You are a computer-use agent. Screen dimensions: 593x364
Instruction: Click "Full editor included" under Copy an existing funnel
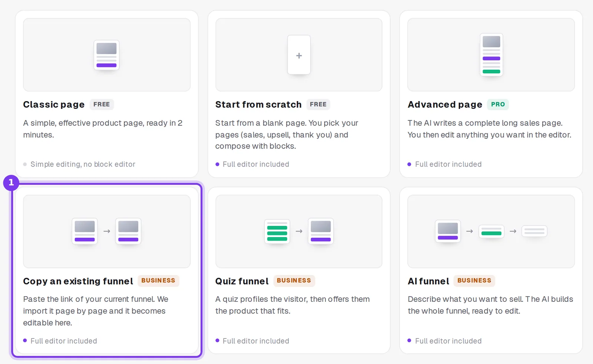tap(63, 341)
